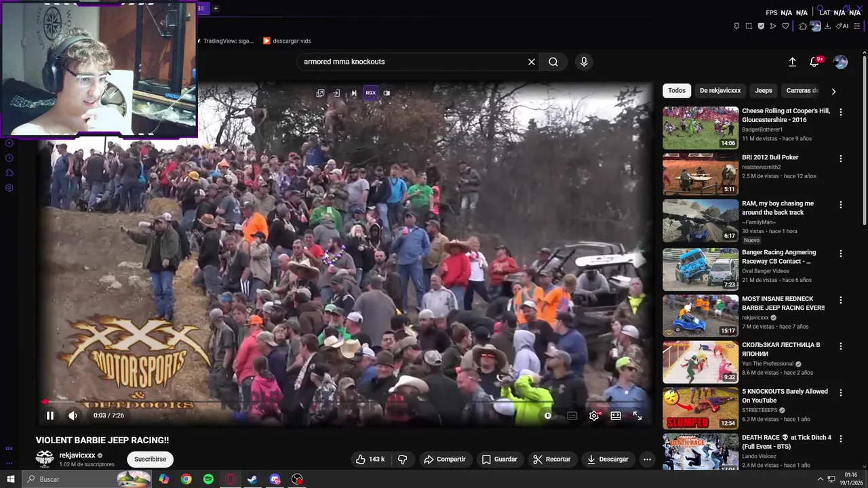The height and width of the screenshot is (488, 868).
Task: Open video pop-out icon above player
Action: coord(320,93)
